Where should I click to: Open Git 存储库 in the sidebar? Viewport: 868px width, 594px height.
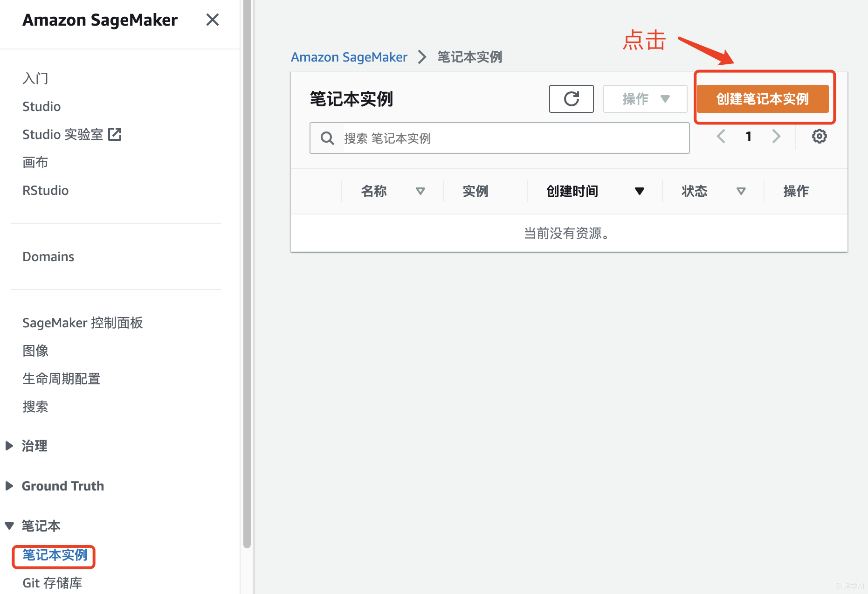[52, 583]
